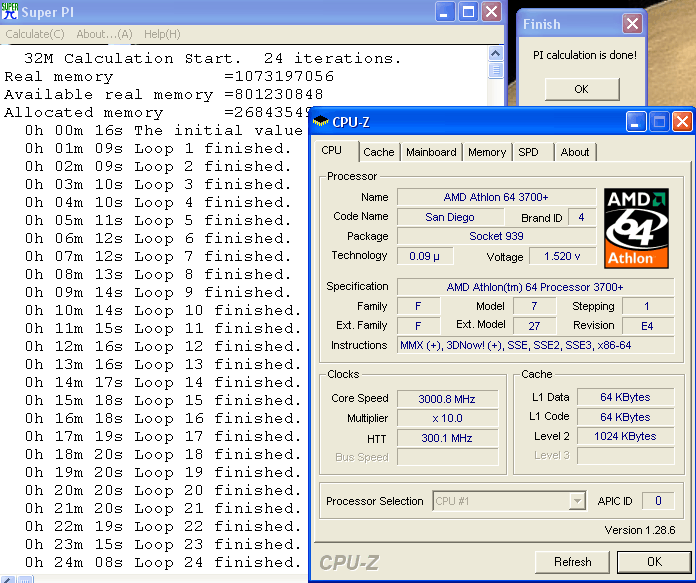Click the 'Loop 24 finished' line in Super PI
Image resolution: width=696 pixels, height=583 pixels.
point(163,562)
